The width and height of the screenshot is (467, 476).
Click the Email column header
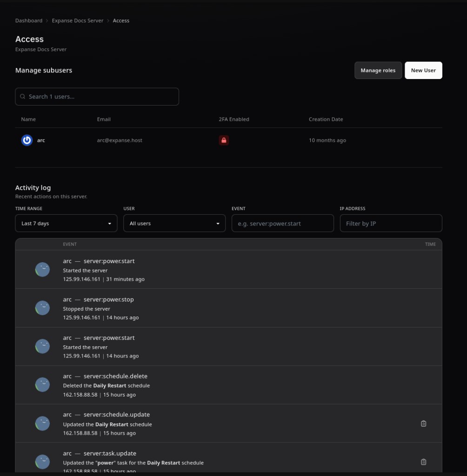coord(104,119)
